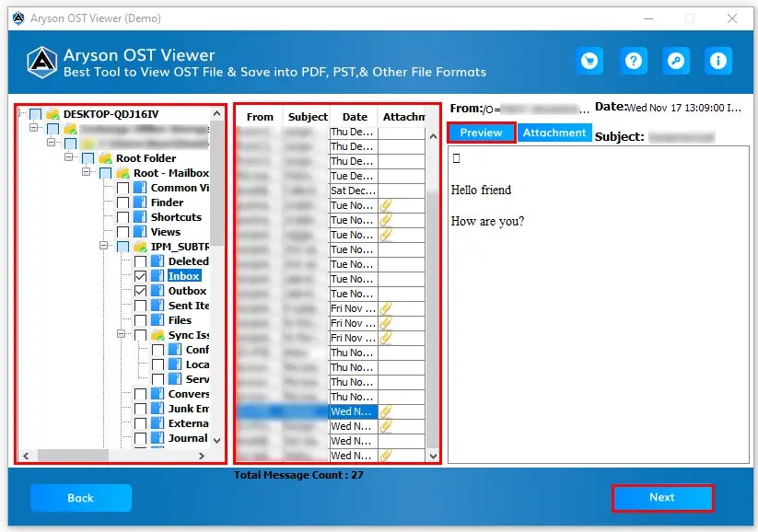Click the Aryson logo in the header
Viewport: 758px width, 532px height.
coord(42,63)
